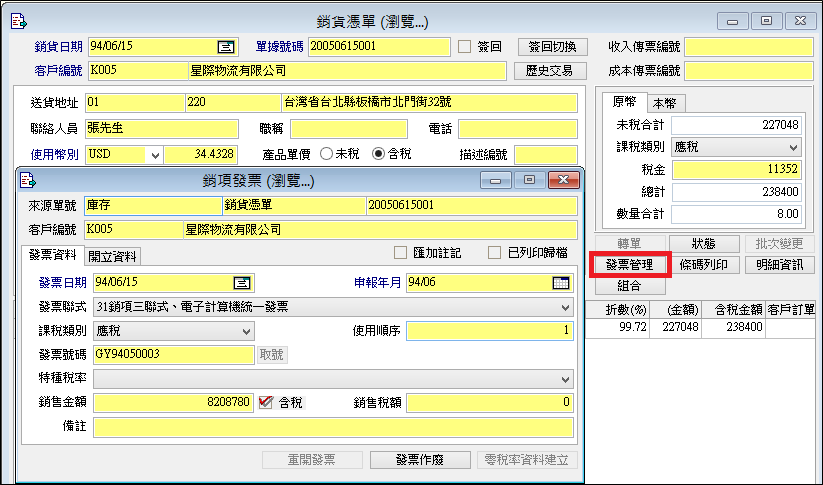Viewport: 823px width, 485px height.
Task: Enable the 已列印歸檔 checkbox
Action: (x=494, y=253)
